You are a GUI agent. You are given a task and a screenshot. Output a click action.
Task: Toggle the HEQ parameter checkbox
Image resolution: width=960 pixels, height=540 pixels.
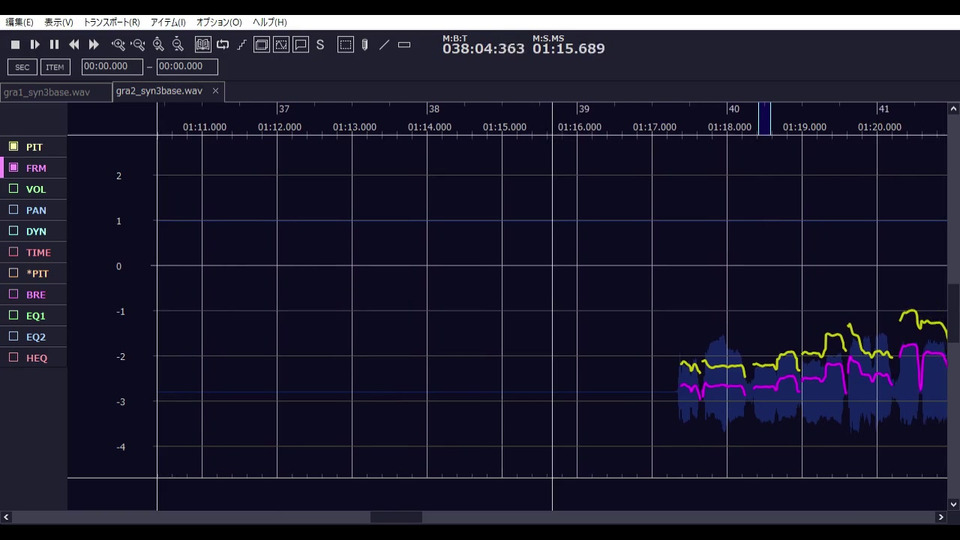pos(13,358)
